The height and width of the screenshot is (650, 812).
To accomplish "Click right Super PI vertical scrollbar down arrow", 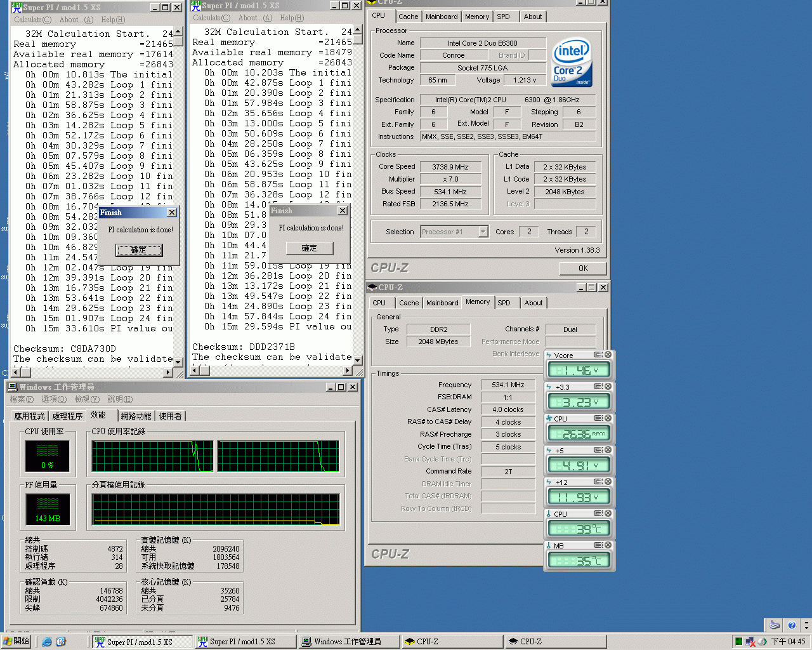I will pyautogui.click(x=358, y=360).
